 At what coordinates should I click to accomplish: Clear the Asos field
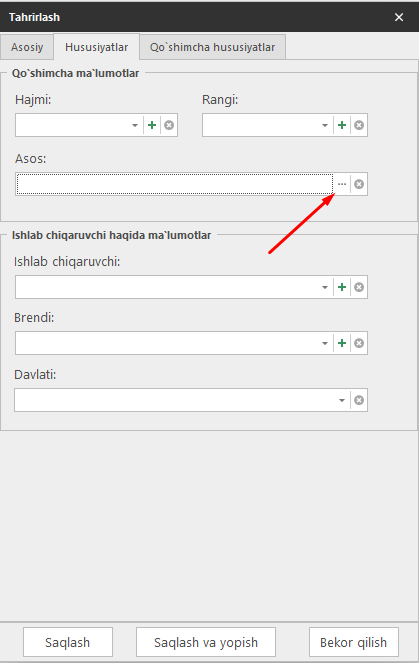coord(359,184)
